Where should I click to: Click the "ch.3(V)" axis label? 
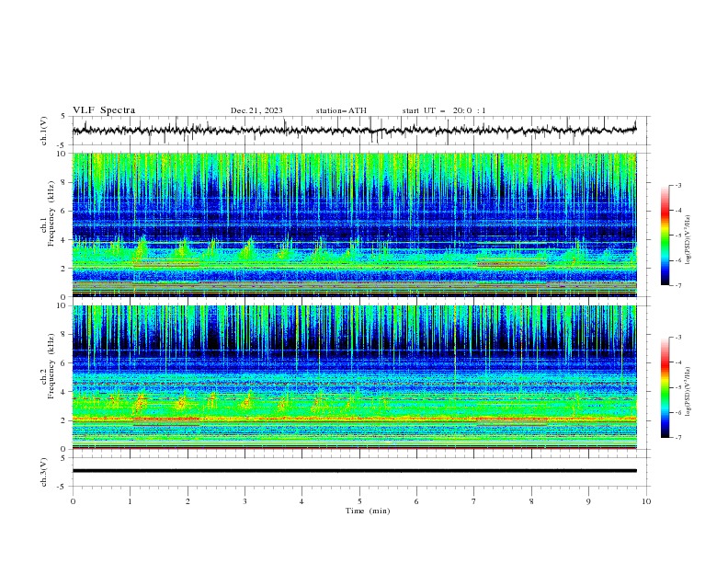(44, 472)
